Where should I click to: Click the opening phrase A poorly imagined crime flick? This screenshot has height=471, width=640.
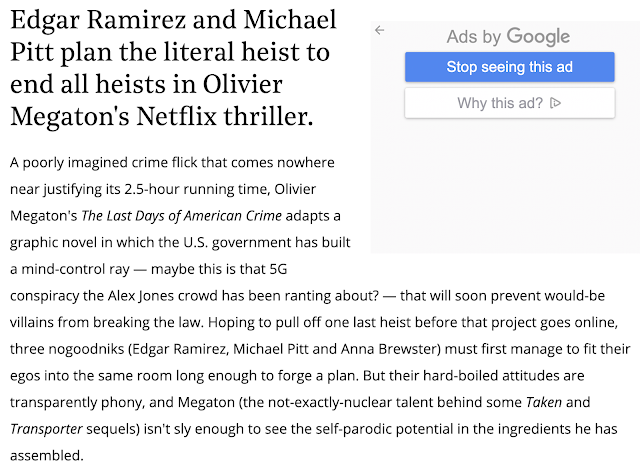pos(90,162)
